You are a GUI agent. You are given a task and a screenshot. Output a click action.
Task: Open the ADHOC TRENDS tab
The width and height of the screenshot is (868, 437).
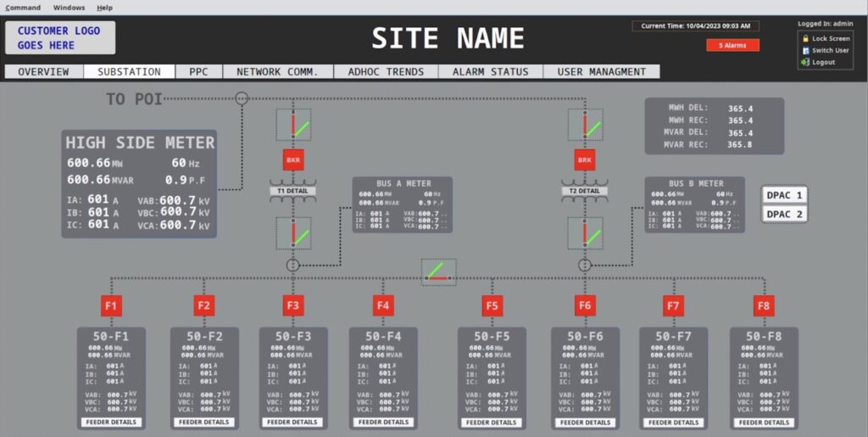coord(385,72)
